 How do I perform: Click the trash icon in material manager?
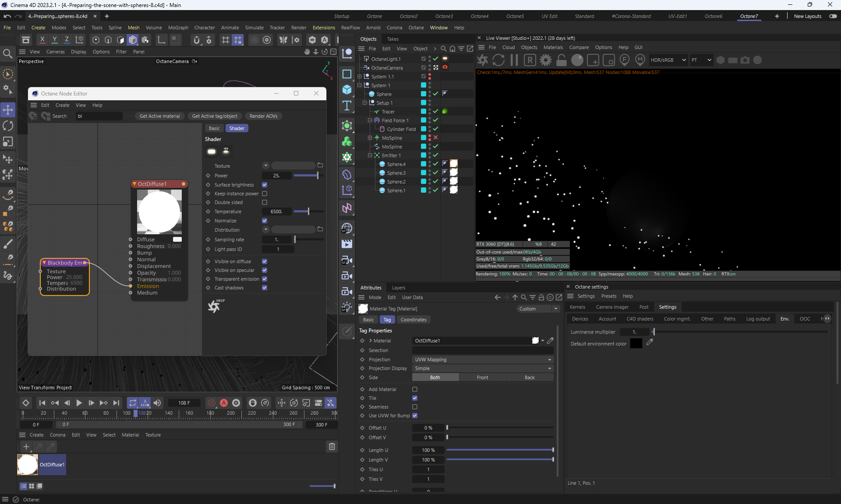coord(332,446)
